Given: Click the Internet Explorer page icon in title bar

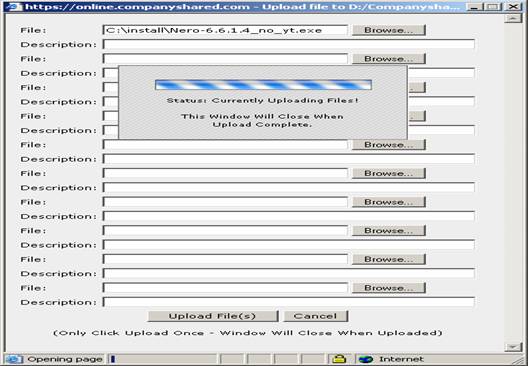Looking at the screenshot, I should pos(13,6).
